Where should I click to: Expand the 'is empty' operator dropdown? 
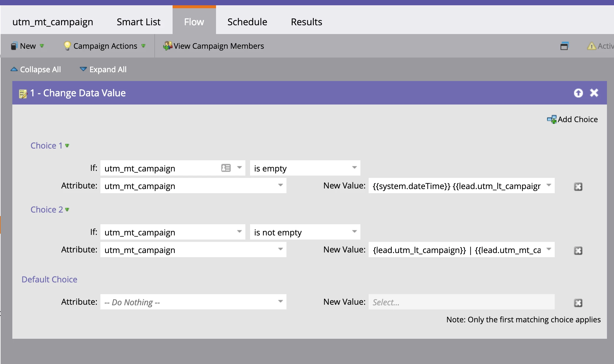354,168
